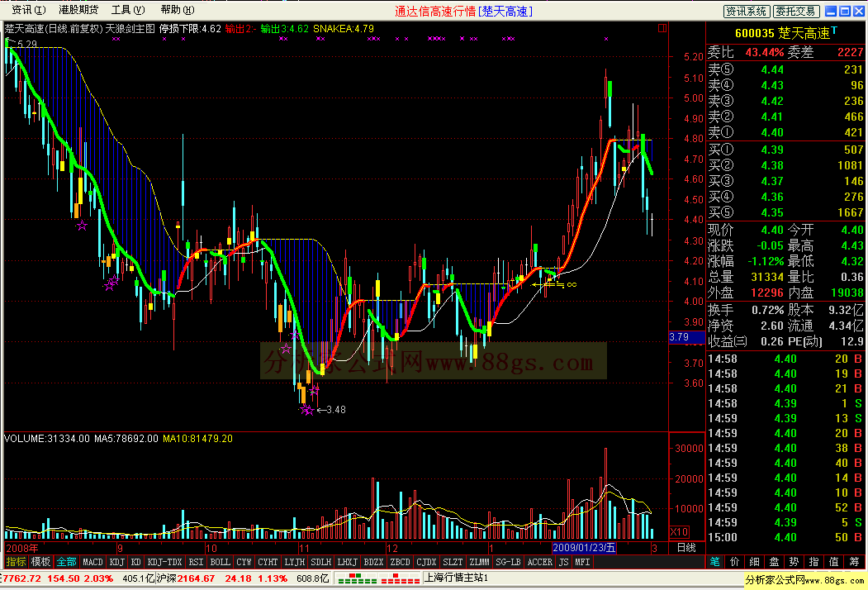868x590 pixels.
Task: Select the 势 tab in quote panel
Action: coord(794,562)
